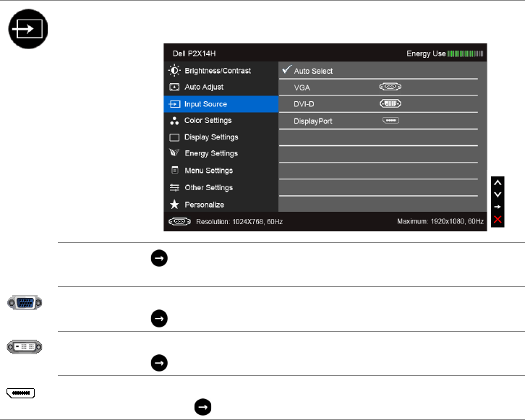Screen dimensions: 525x420
Task: Open Color Settings menu item
Action: [221, 121]
